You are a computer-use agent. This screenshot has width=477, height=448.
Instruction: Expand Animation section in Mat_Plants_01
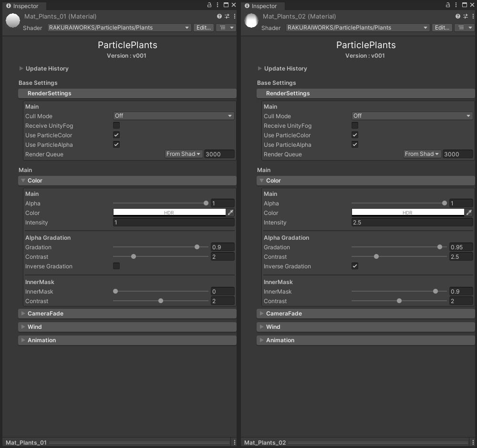click(127, 340)
